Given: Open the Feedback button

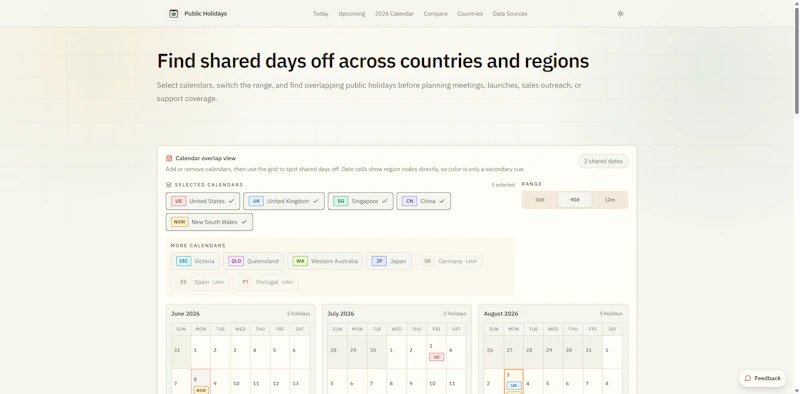Looking at the screenshot, I should (x=763, y=378).
